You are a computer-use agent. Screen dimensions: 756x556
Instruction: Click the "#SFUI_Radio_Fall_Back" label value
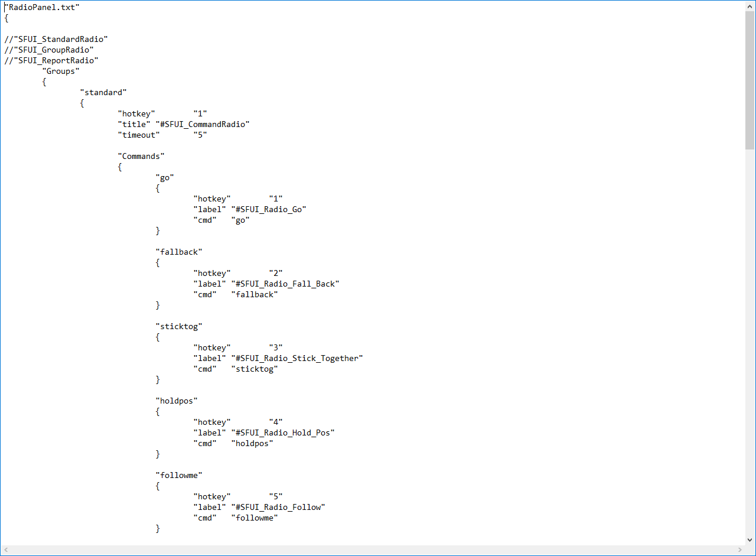coord(285,284)
